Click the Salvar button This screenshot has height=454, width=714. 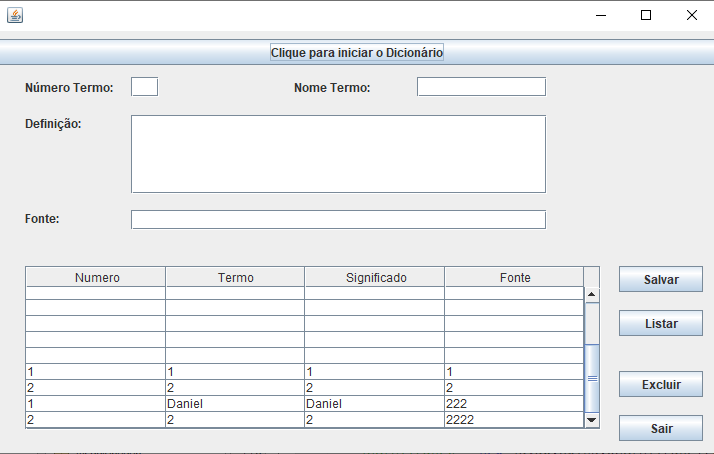661,279
